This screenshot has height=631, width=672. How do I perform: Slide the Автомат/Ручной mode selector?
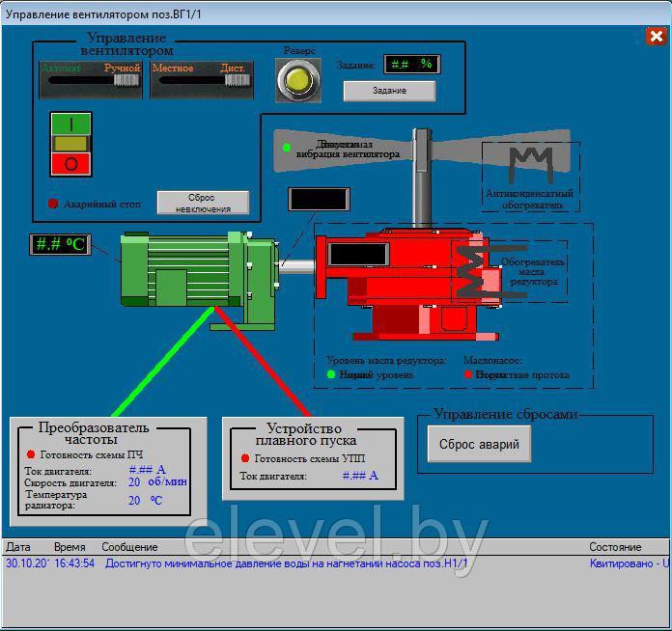pos(91,80)
